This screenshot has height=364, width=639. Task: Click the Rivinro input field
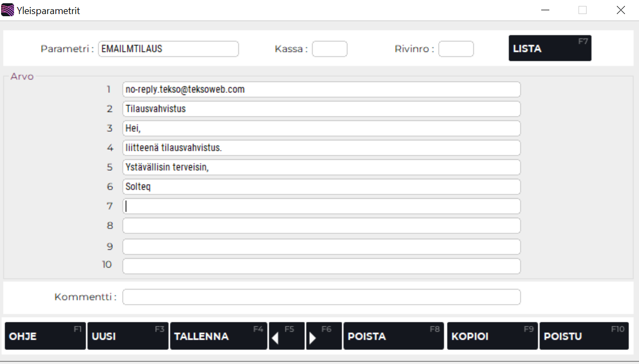pyautogui.click(x=456, y=49)
